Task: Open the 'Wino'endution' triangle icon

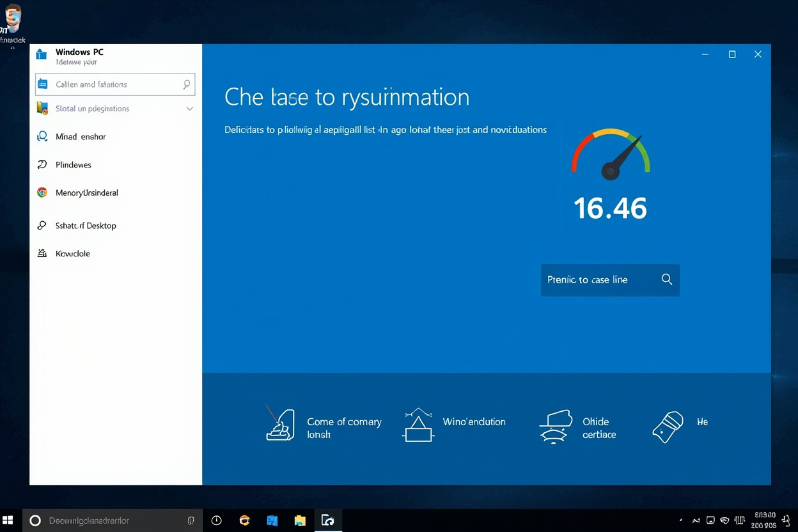Action: coord(418,425)
